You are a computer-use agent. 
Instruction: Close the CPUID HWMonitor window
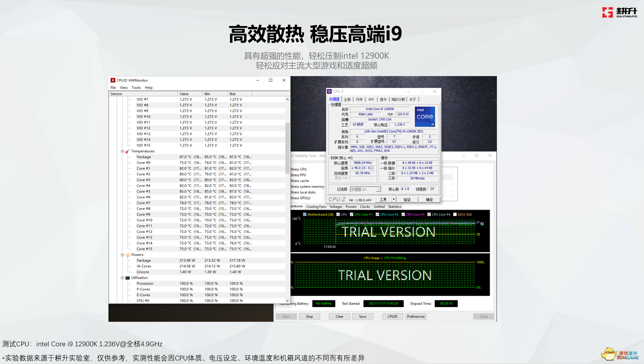point(284,80)
